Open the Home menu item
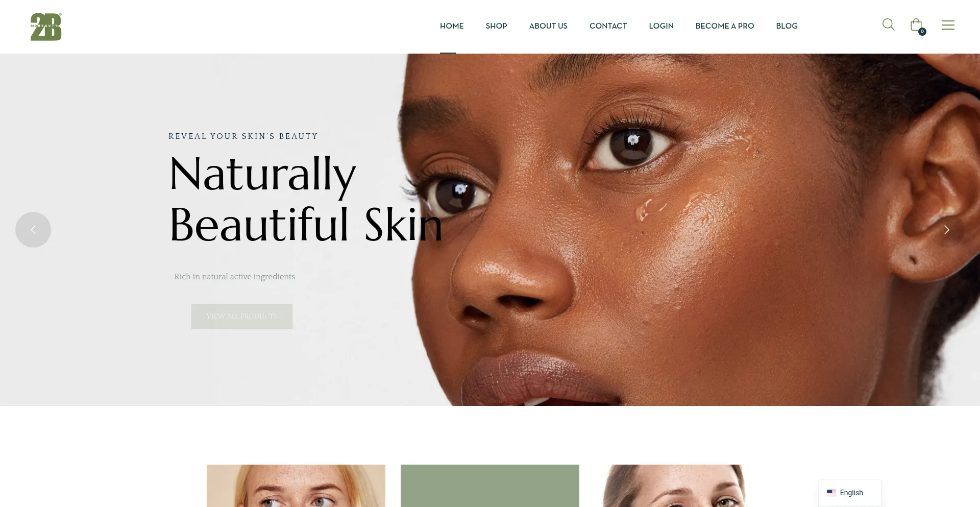 452,26
